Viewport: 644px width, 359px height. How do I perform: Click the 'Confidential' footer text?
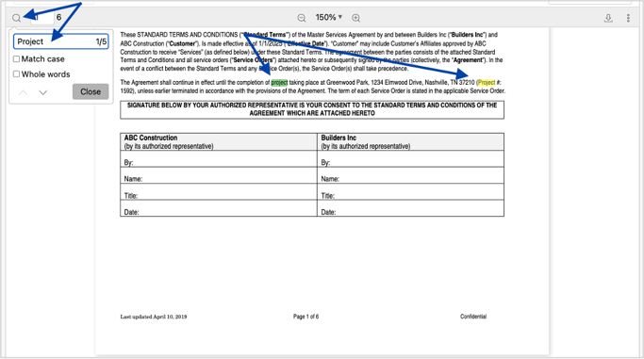[x=473, y=317]
